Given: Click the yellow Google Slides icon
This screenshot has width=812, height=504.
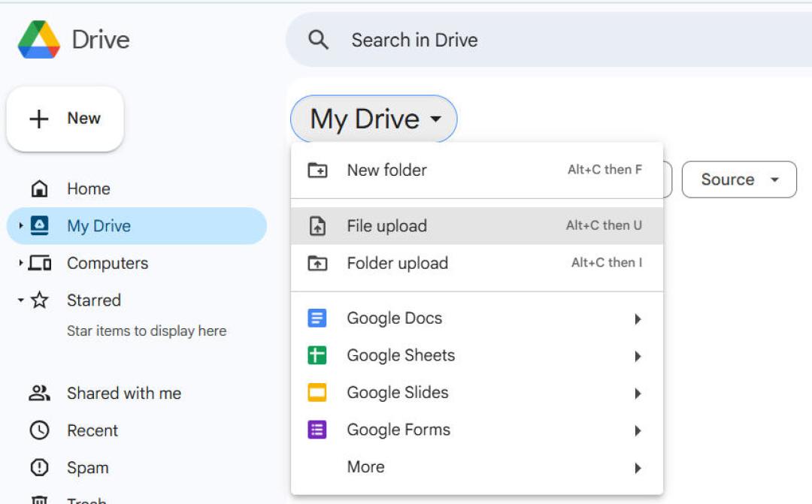Looking at the screenshot, I should tap(317, 393).
